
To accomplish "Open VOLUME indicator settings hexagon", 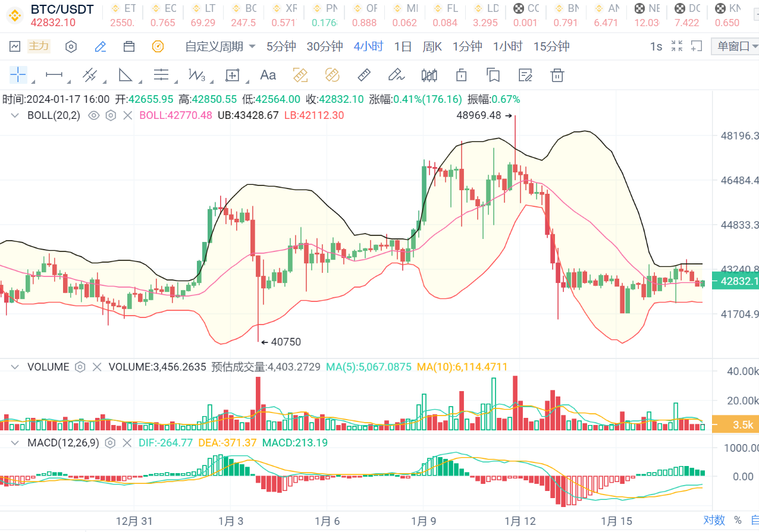I will click(80, 367).
